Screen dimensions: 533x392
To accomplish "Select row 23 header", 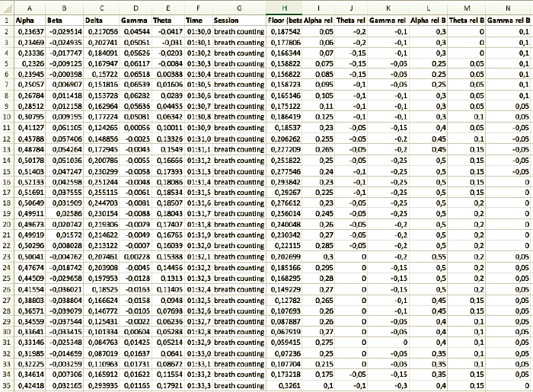I will (7, 257).
